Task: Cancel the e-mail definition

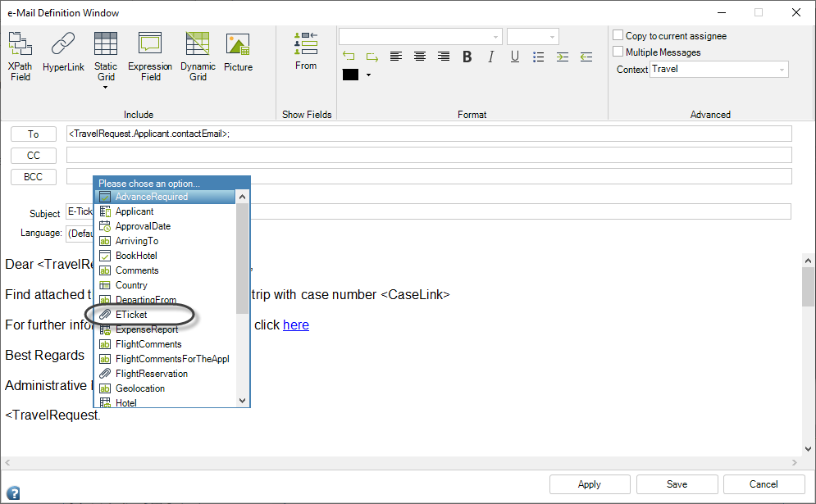Action: 764,484
